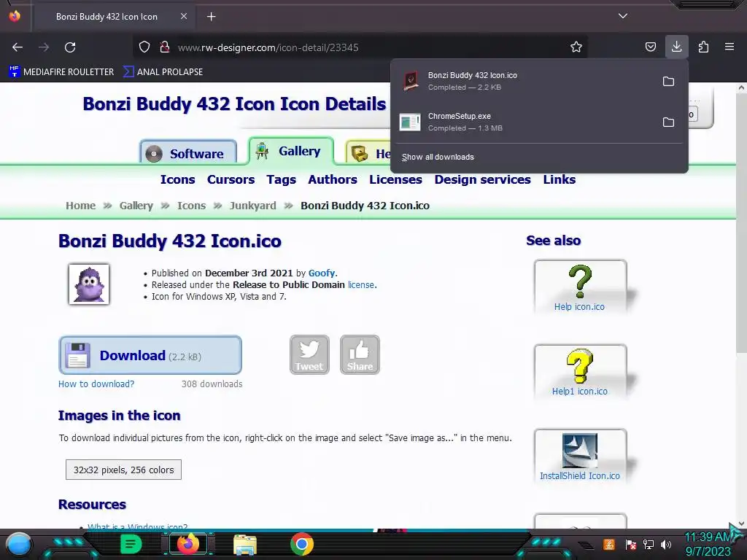
Task: Switch to the Gallery tab
Action: click(290, 151)
